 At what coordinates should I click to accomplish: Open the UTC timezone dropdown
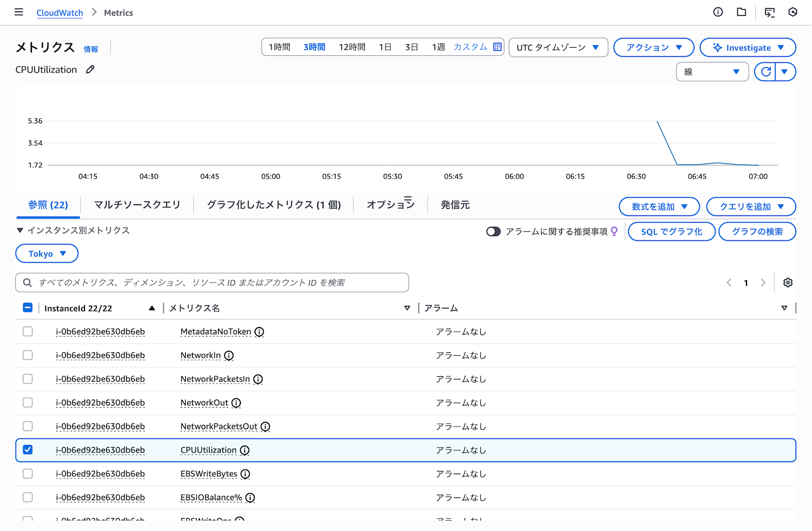tap(558, 48)
